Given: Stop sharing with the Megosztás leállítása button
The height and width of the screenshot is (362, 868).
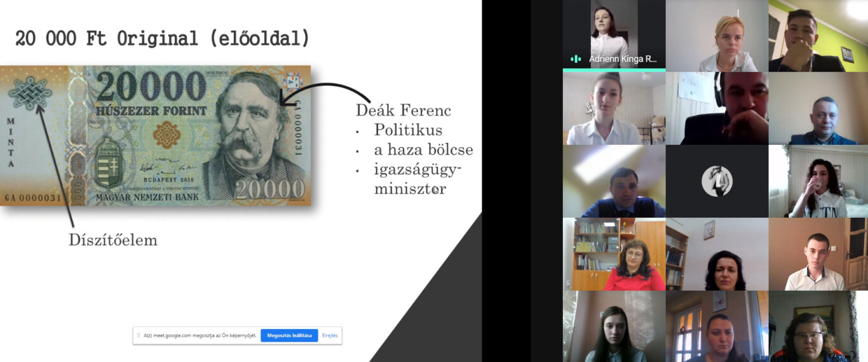Looking at the screenshot, I should [x=289, y=335].
